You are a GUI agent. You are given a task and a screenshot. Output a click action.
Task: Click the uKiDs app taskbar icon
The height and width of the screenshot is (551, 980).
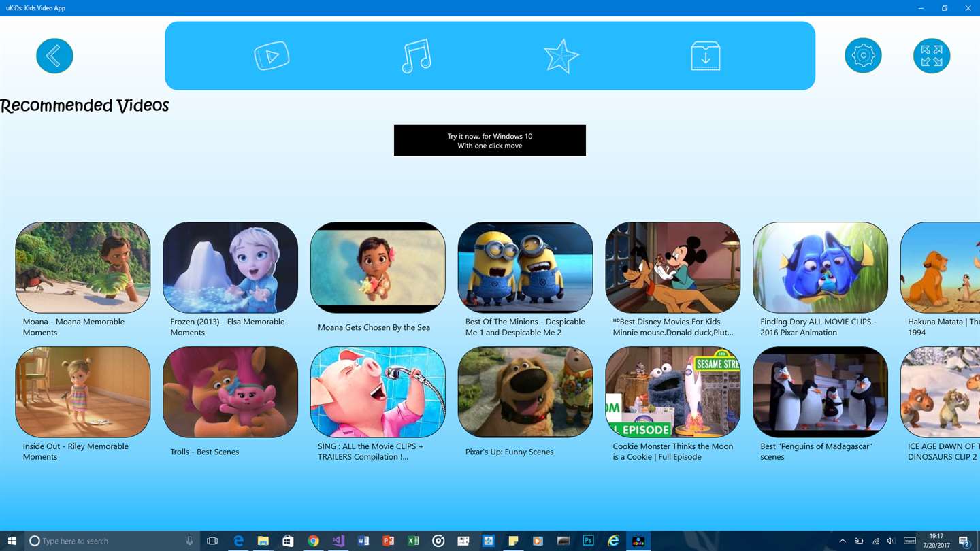pyautogui.click(x=638, y=541)
